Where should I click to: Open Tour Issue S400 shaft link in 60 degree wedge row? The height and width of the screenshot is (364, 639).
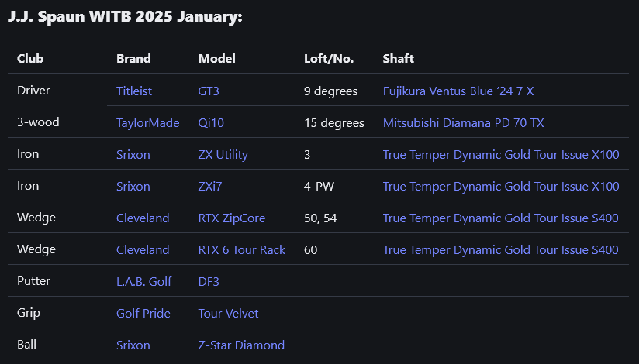coord(500,249)
